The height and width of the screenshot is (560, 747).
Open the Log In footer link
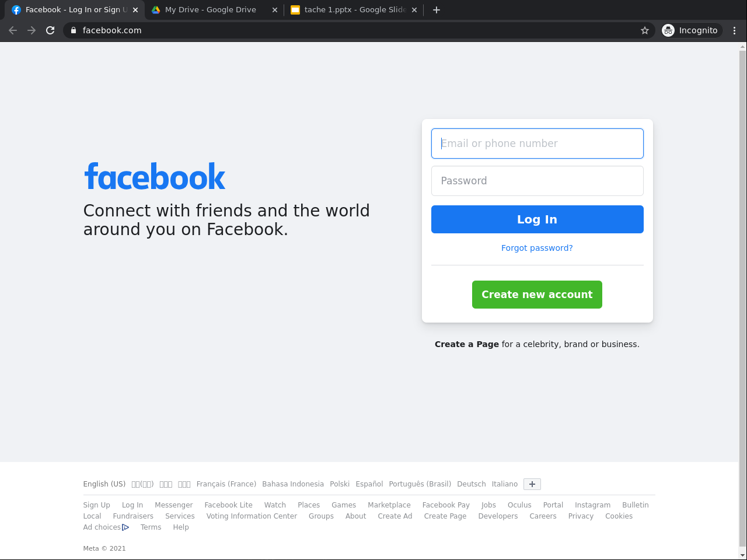(132, 505)
